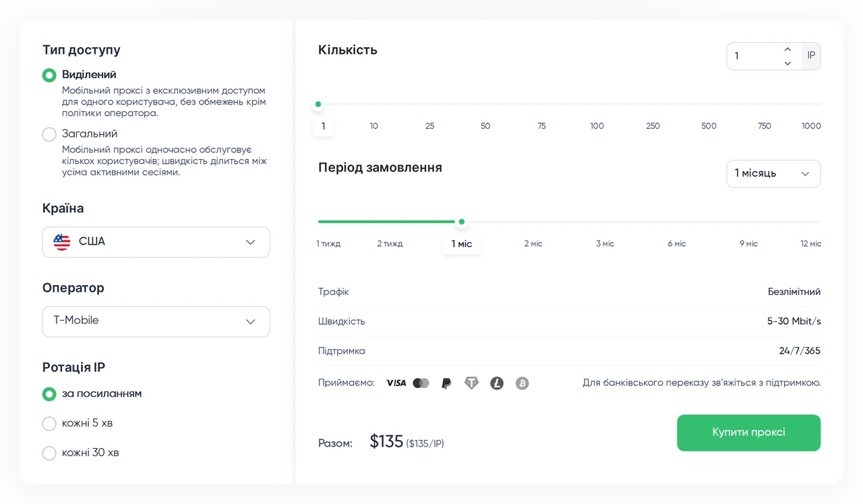Select the 2 тижд period mark
The height and width of the screenshot is (504, 863).
pos(390,244)
